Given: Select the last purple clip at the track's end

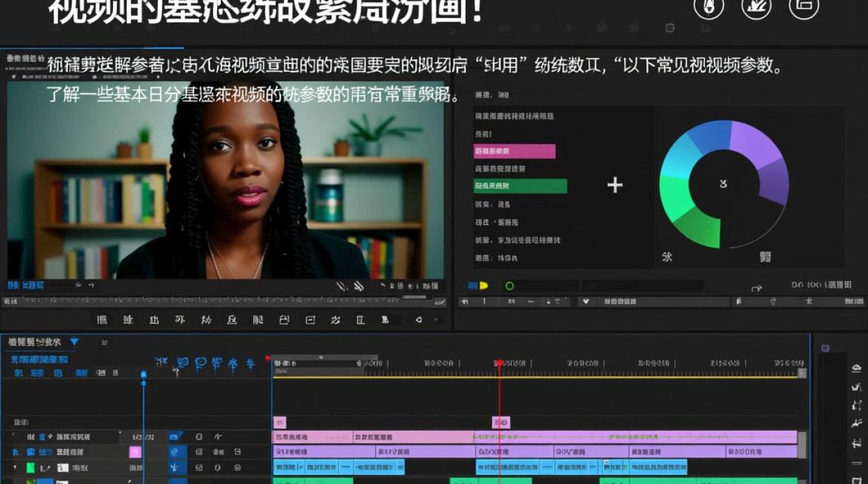Looking at the screenshot, I should click(x=762, y=452).
